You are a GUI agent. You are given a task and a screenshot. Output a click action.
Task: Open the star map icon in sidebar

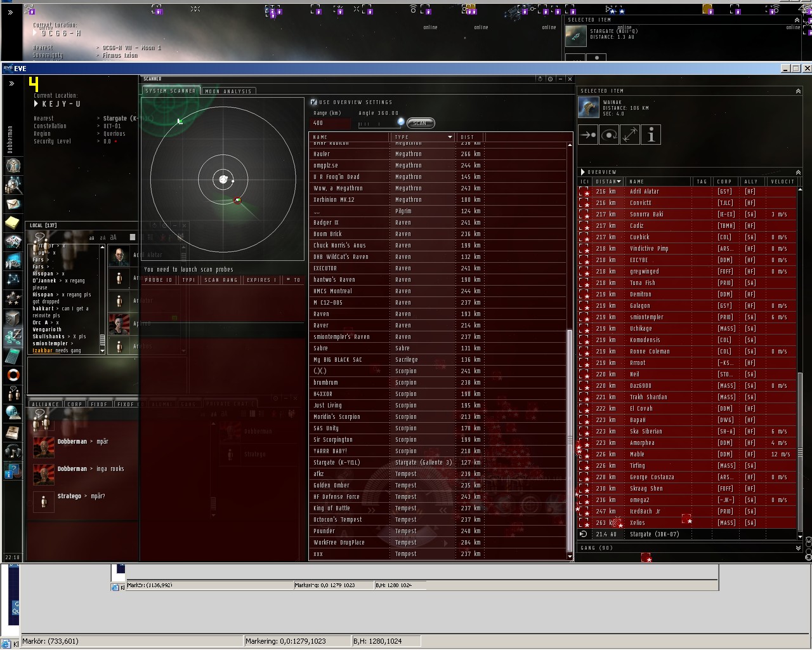coord(13,280)
